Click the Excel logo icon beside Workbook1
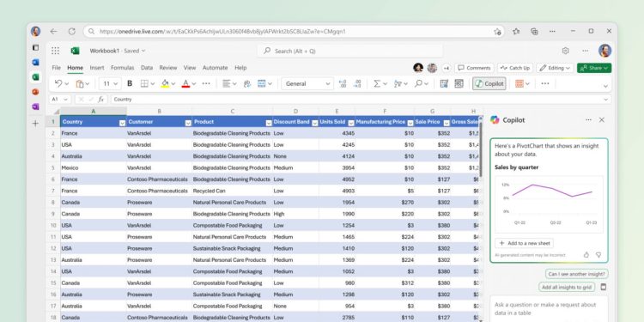This screenshot has width=644, height=322. coord(76,51)
